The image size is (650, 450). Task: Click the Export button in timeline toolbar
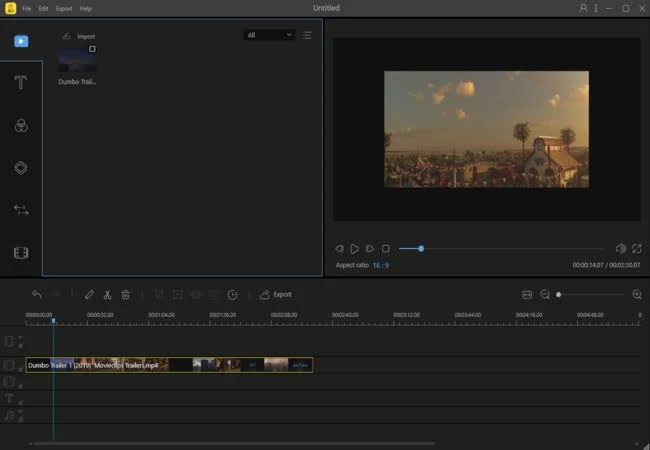[276, 295]
